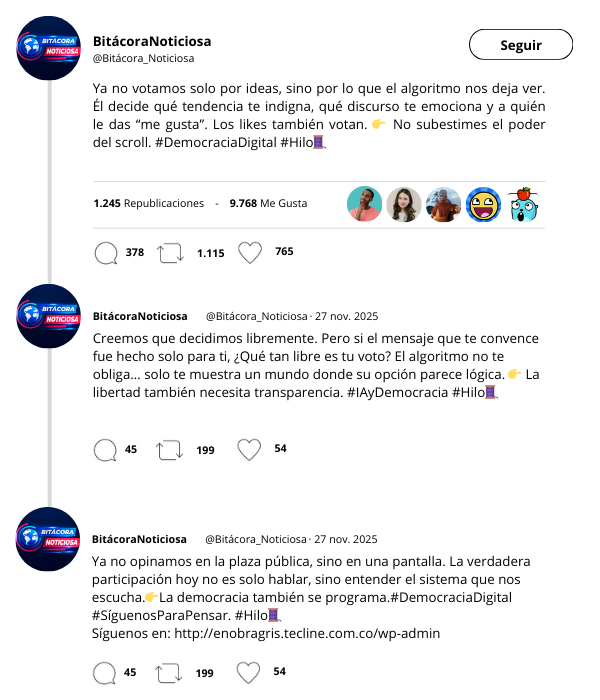This screenshot has height=700, width=600.
Task: Click the repost icon on the first tweet
Action: coord(170,252)
